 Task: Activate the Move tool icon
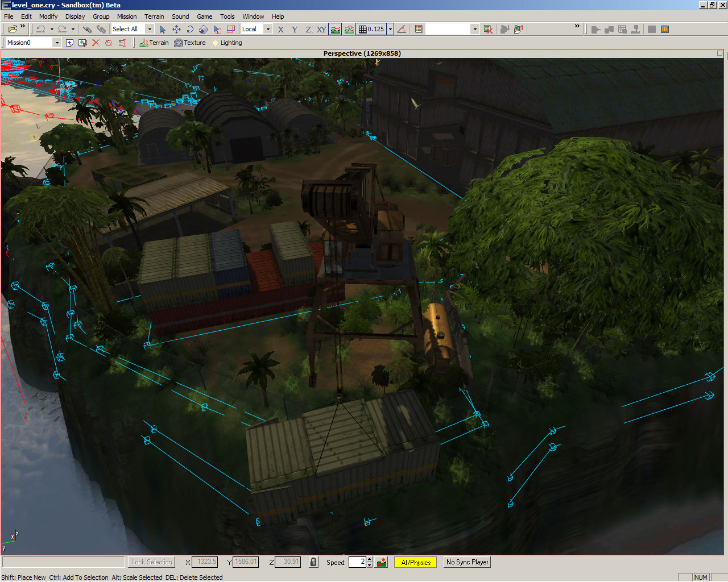pos(176,29)
